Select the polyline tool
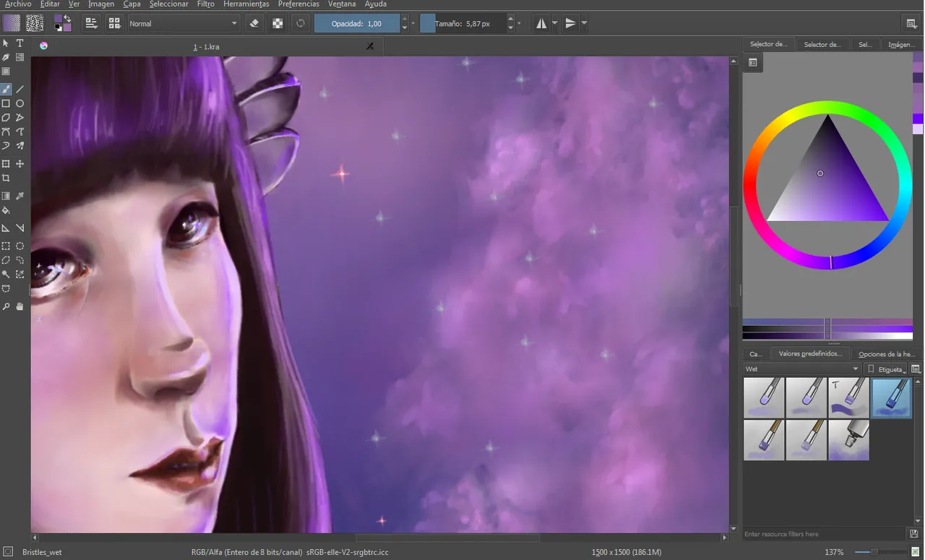The image size is (925, 560). tap(20, 117)
